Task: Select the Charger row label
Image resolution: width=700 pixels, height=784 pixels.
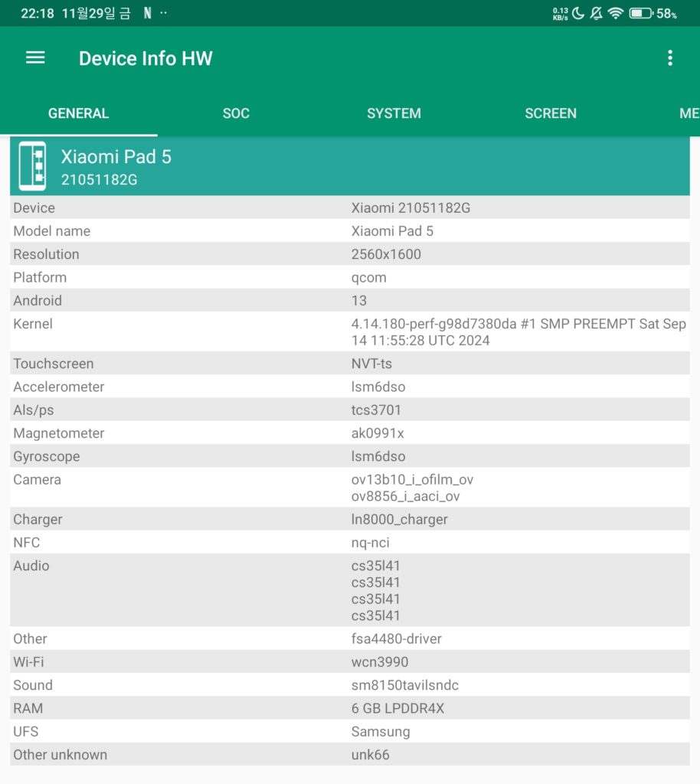Action: pyautogui.click(x=38, y=520)
